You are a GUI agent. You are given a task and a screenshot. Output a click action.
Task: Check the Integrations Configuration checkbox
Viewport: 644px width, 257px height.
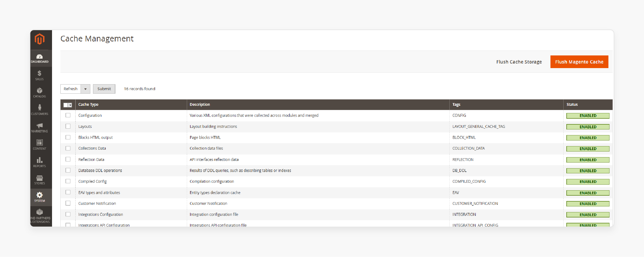pyautogui.click(x=68, y=214)
